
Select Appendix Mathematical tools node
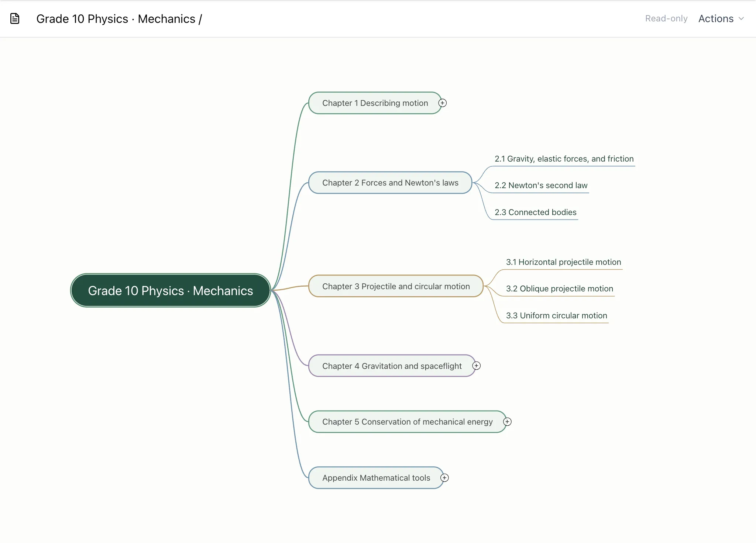pyautogui.click(x=376, y=478)
